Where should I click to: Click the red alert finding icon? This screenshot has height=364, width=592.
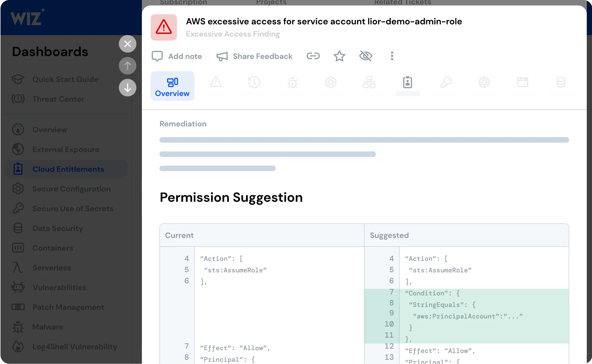tap(164, 27)
